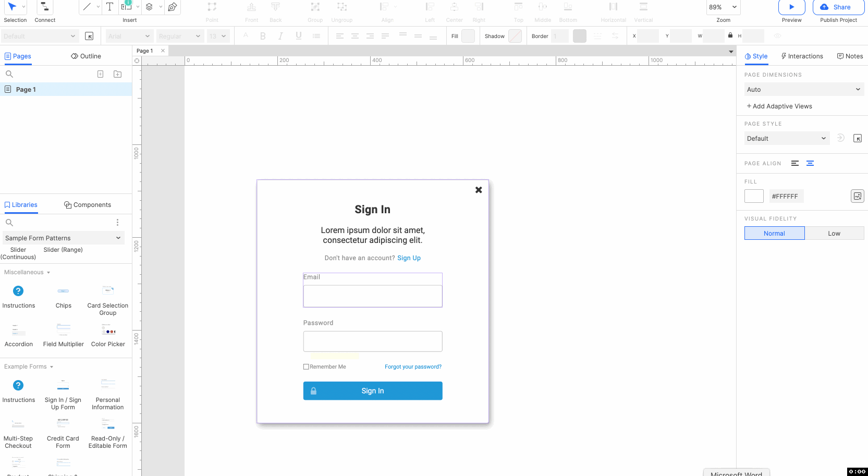Click Forgot your password link

[x=413, y=367]
